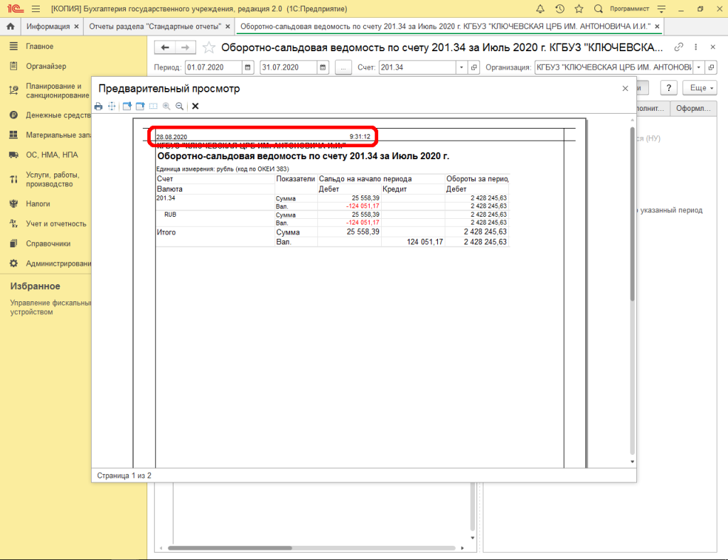The image size is (728, 560).
Task: Open notifications bell in title bar
Action: pyautogui.click(x=540, y=9)
